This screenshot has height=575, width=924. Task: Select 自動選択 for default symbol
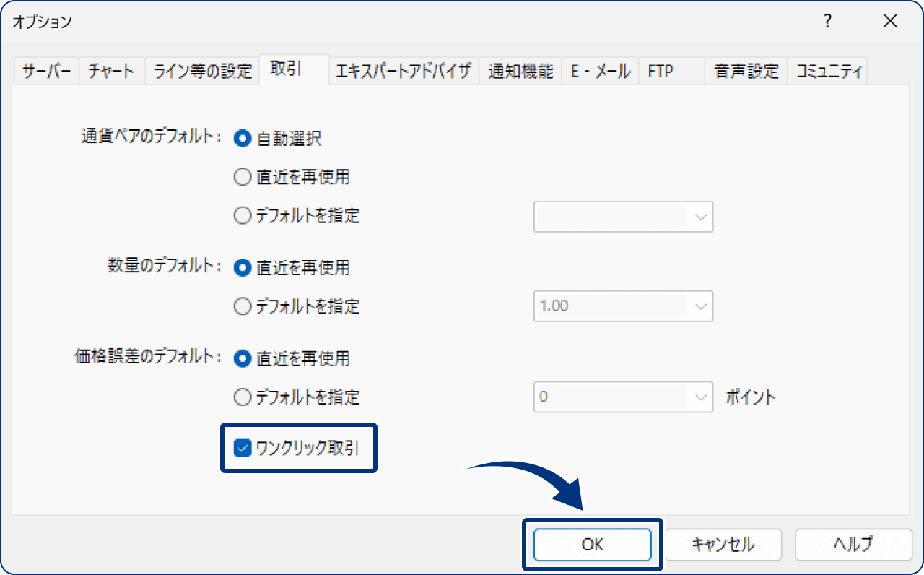(243, 139)
